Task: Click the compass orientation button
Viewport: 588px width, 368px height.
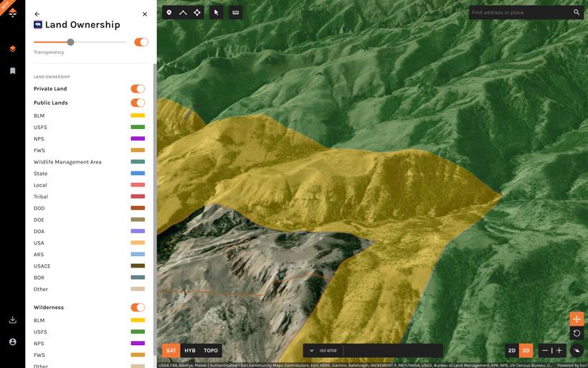Action: pos(577,351)
